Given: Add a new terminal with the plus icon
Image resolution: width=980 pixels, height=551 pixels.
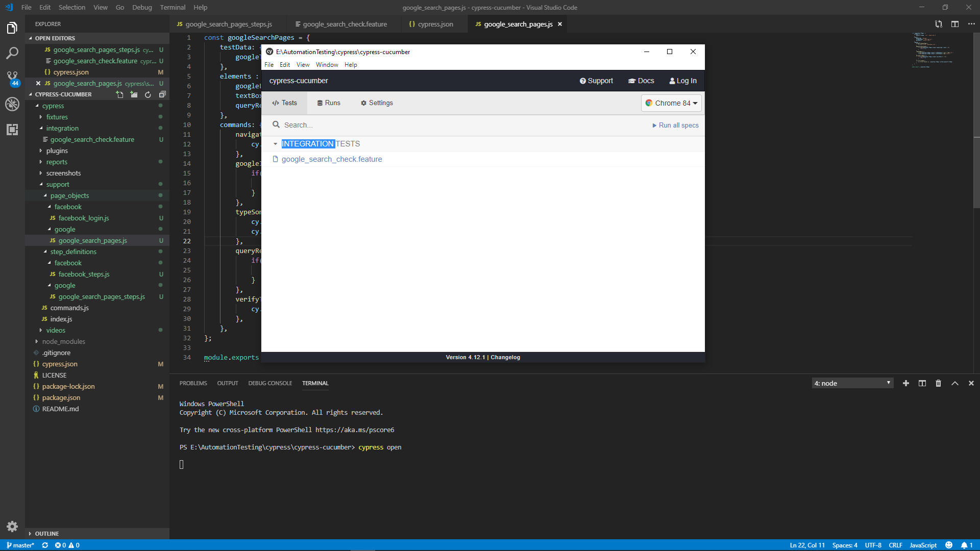Looking at the screenshot, I should tap(905, 383).
